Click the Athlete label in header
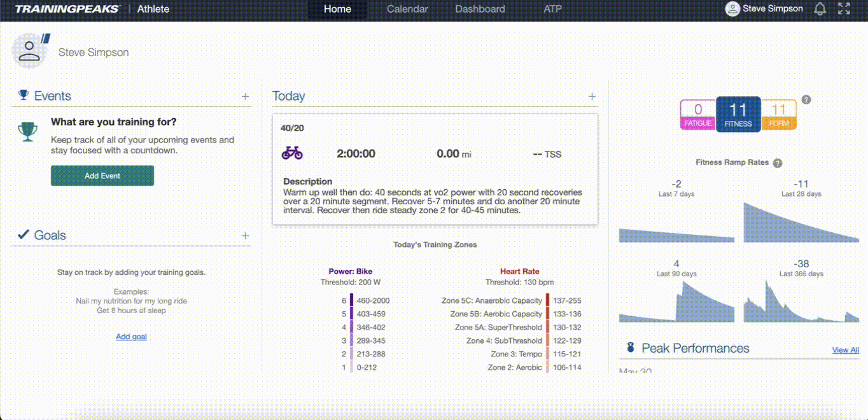This screenshot has height=420, width=868. (153, 9)
